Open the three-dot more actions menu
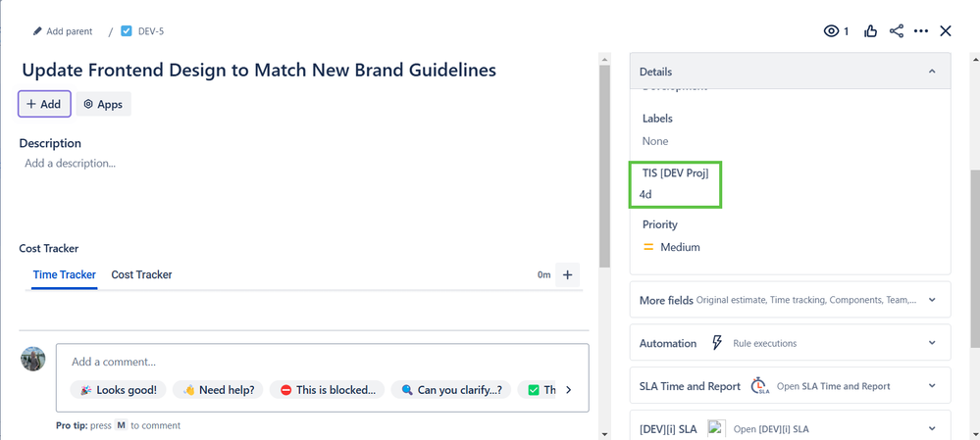This screenshot has width=980, height=440. [921, 31]
